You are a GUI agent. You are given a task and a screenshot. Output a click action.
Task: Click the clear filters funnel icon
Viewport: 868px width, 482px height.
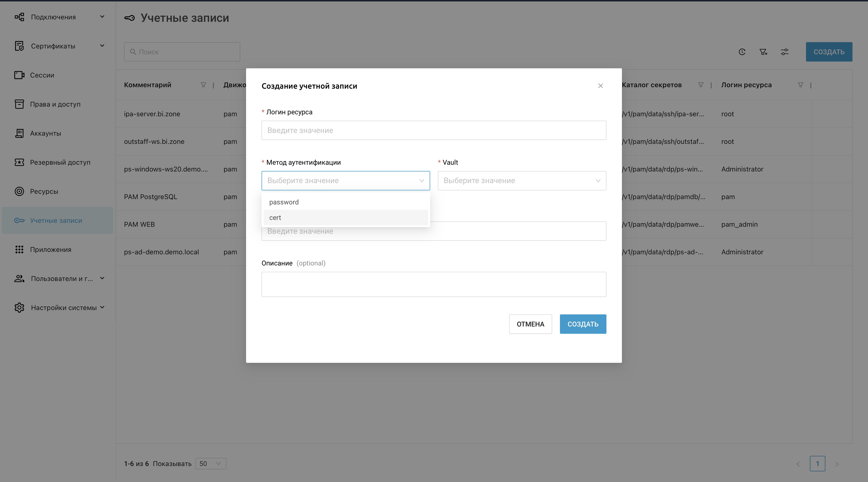pyautogui.click(x=763, y=52)
